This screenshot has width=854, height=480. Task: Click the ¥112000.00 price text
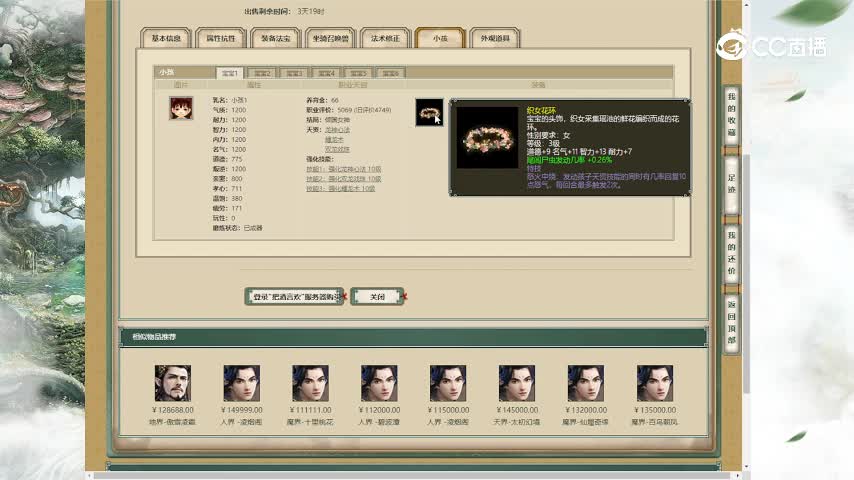point(379,410)
